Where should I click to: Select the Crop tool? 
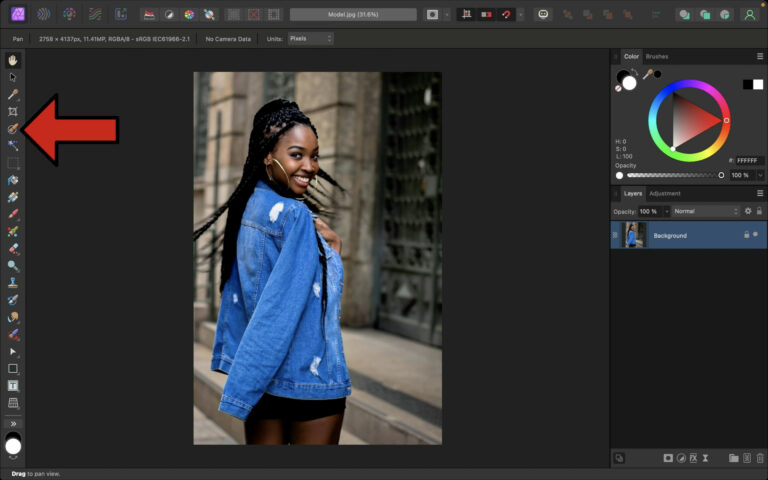coord(13,111)
